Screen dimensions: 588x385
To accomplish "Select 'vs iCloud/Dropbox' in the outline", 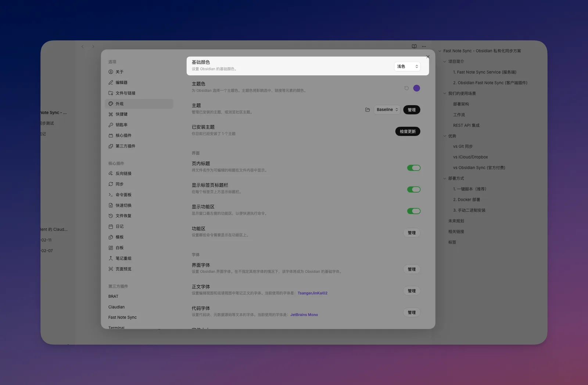I will coord(470,157).
